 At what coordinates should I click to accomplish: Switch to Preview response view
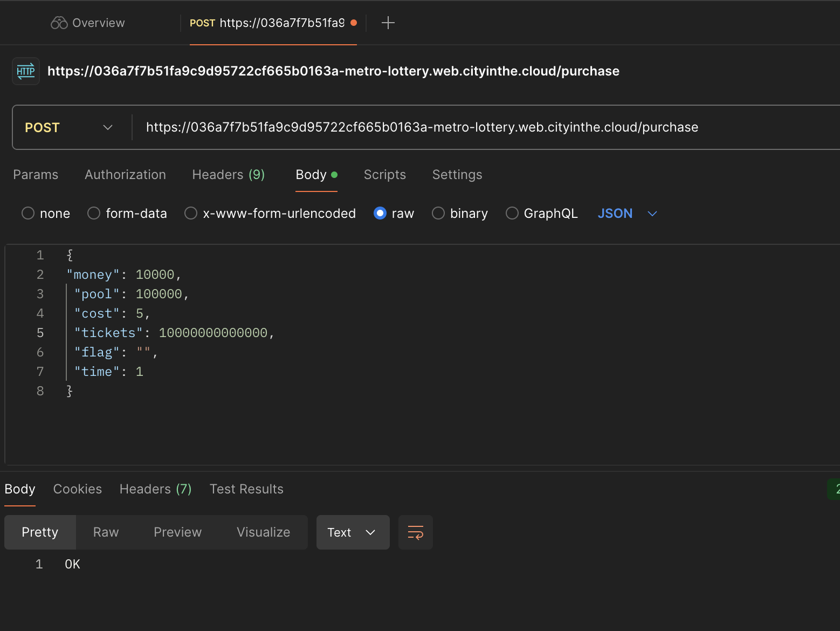(x=177, y=532)
